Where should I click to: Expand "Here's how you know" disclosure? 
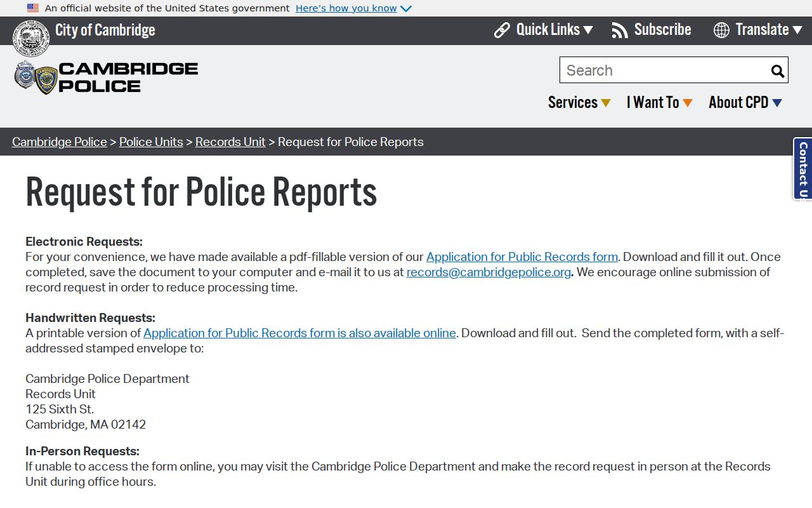point(353,8)
